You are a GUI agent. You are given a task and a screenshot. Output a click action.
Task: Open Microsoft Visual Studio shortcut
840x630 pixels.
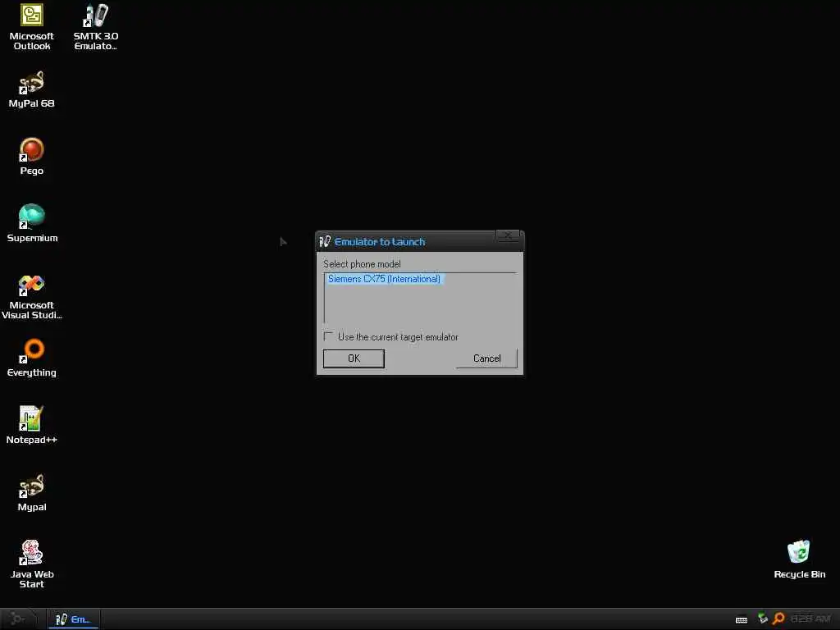pyautogui.click(x=32, y=296)
